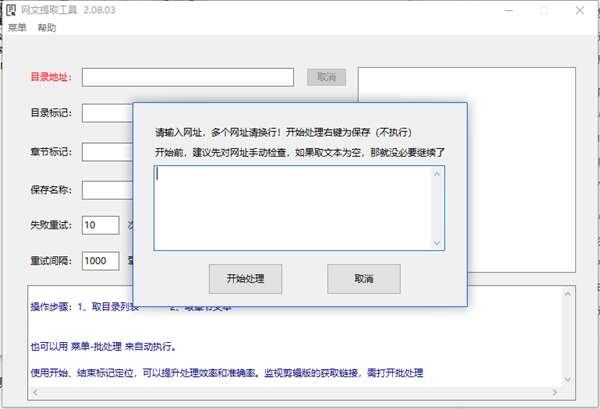Click the 操作步骤 instruction line
The width and height of the screenshot is (600, 409).
(131, 307)
